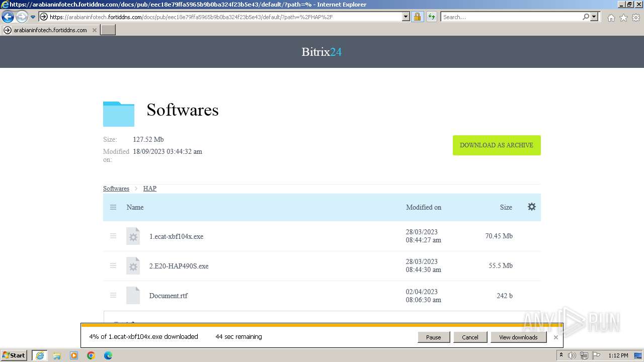Click the Bitrix24 logo

321,52
